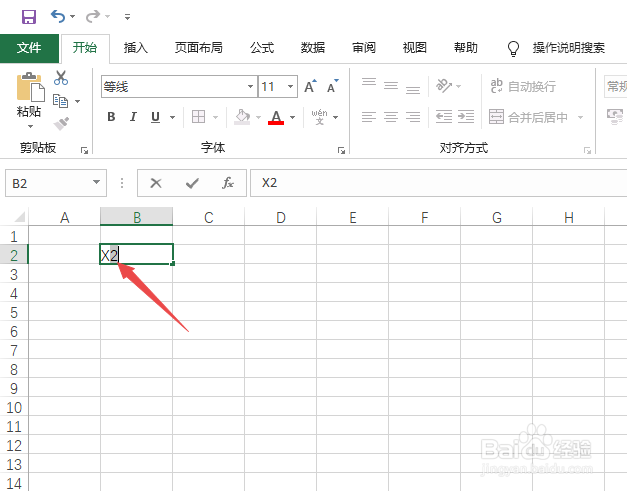The image size is (627, 491).
Task: Toggle 自动换行 wrap text
Action: [x=523, y=86]
